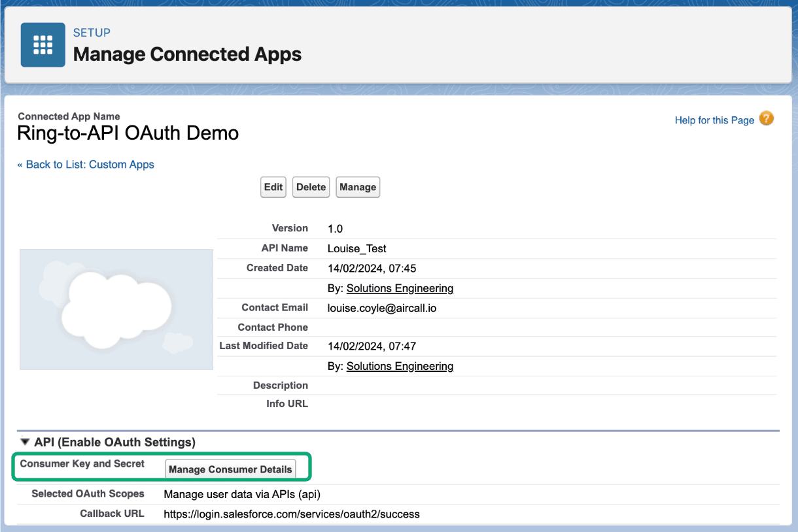The width and height of the screenshot is (798, 532).
Task: Click the Delete button
Action: point(311,187)
